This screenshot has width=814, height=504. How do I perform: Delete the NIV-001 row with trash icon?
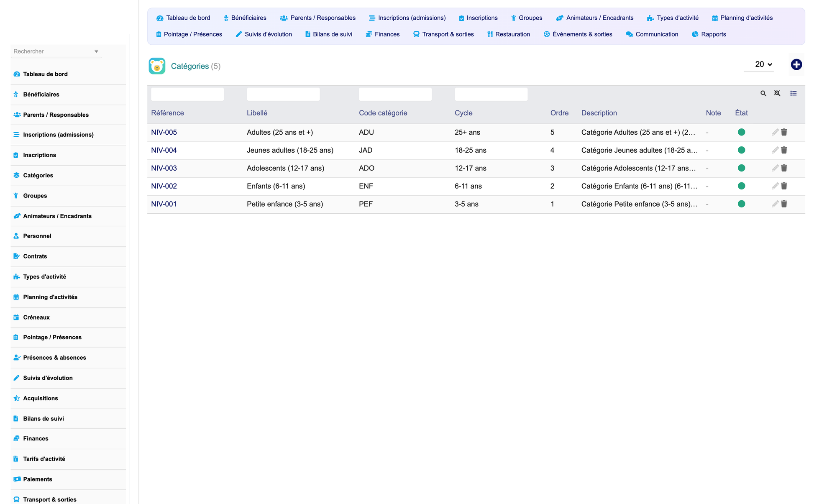coord(784,204)
